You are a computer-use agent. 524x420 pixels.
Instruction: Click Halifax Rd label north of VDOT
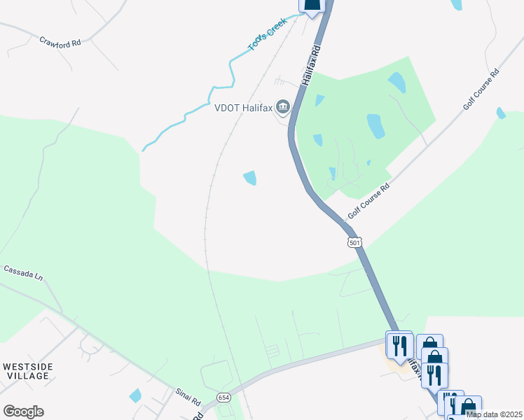(311, 65)
